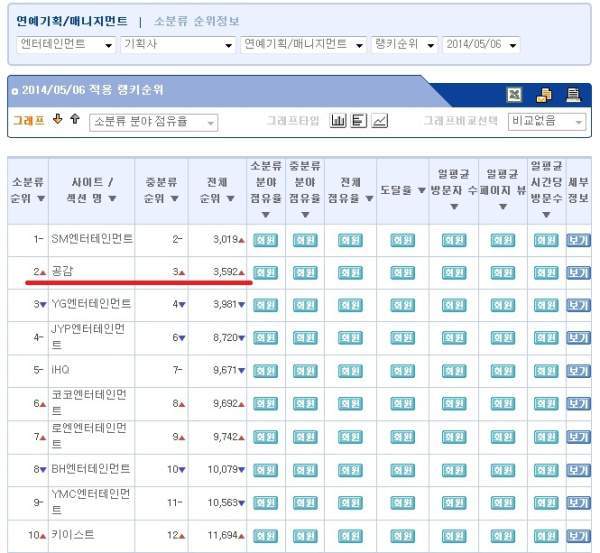Open 키이스트 site link
This screenshot has width=600, height=553.
click(x=73, y=535)
